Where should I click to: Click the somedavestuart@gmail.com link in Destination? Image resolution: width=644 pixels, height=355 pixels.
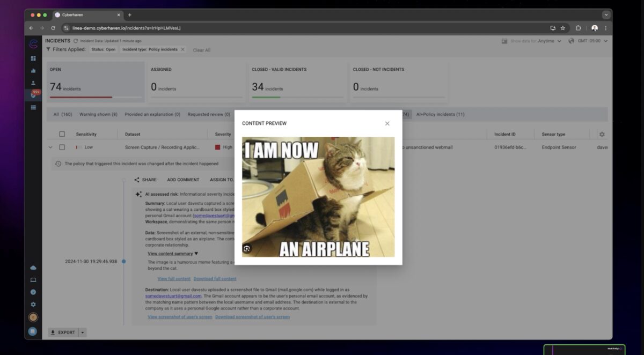coord(173,296)
